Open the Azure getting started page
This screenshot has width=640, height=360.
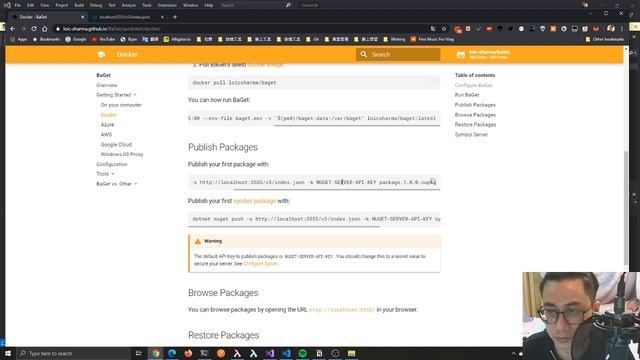coord(107,124)
